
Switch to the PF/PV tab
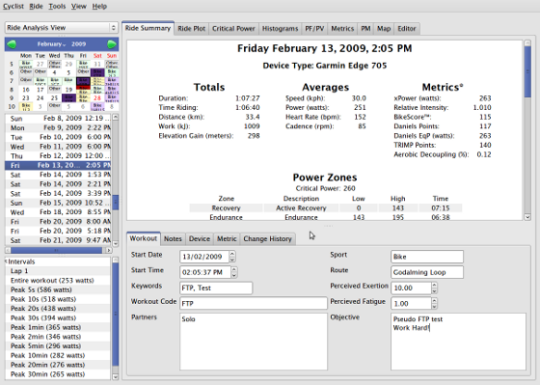[314, 29]
